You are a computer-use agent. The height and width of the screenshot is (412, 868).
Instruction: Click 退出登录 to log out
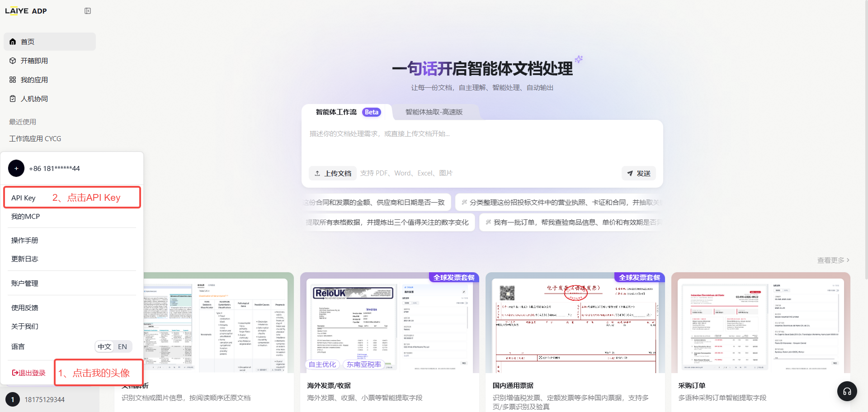pos(29,373)
